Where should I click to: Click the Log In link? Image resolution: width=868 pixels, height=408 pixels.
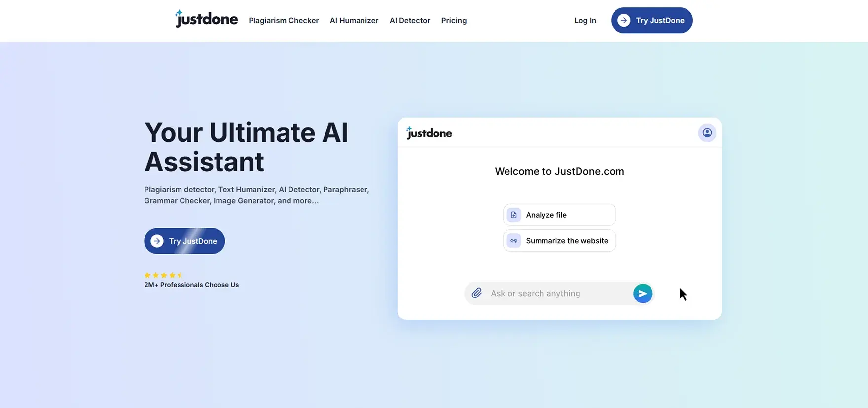[585, 21]
